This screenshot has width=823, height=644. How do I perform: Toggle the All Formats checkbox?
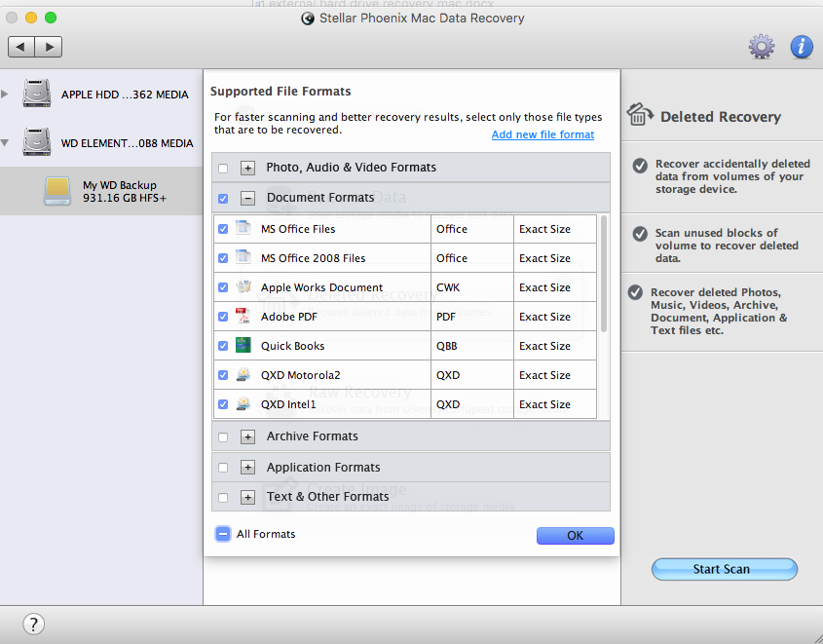click(222, 534)
